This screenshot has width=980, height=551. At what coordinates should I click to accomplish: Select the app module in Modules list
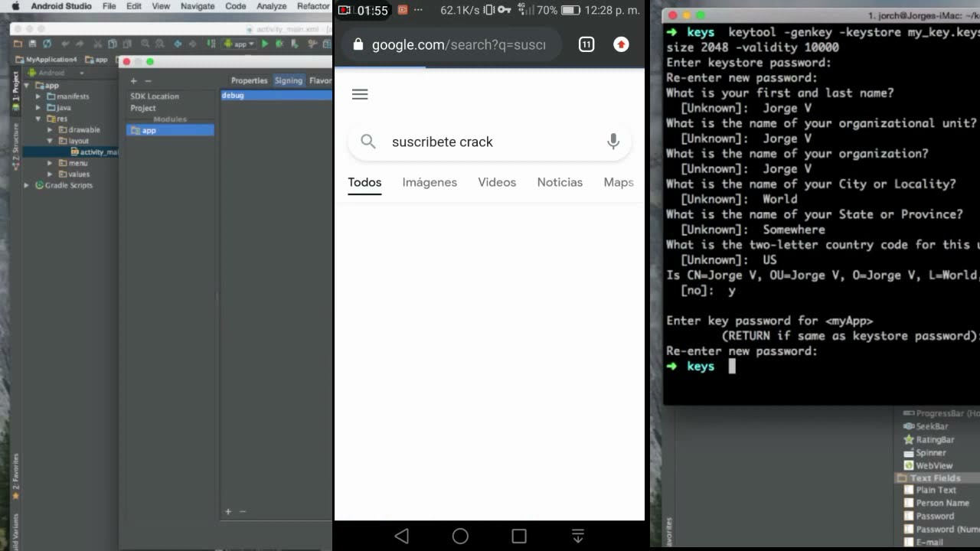(x=170, y=131)
